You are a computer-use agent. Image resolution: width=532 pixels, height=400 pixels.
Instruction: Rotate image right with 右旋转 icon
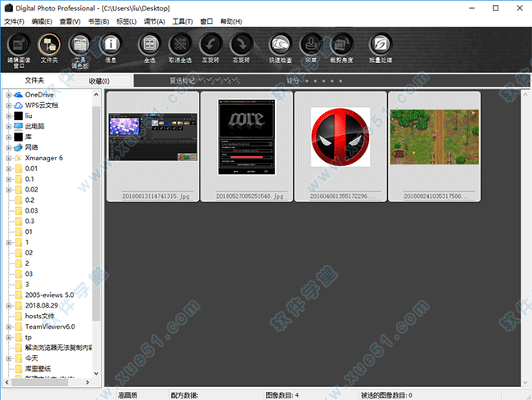242,47
